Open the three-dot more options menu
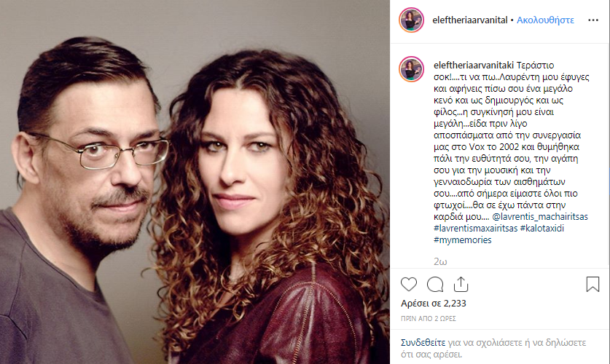Viewport: 610px width, 364px height. [593, 20]
